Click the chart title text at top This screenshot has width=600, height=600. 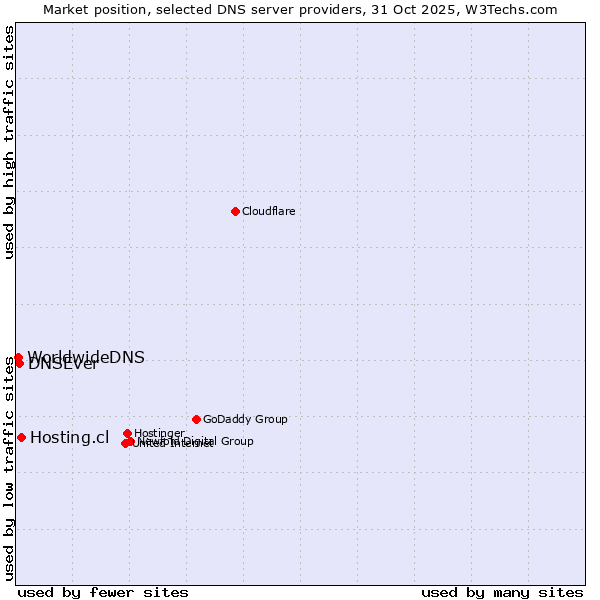pos(300,9)
